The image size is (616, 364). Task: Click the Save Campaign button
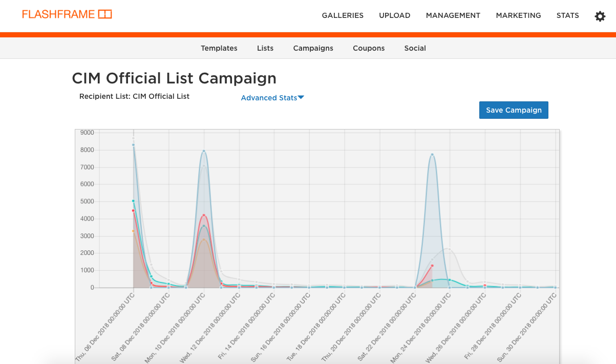pos(514,110)
